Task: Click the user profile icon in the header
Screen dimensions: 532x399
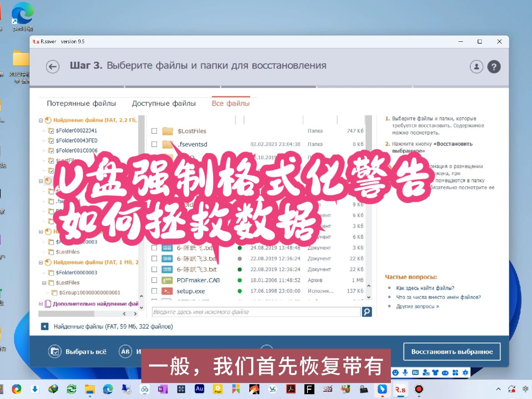Action: coord(476,66)
